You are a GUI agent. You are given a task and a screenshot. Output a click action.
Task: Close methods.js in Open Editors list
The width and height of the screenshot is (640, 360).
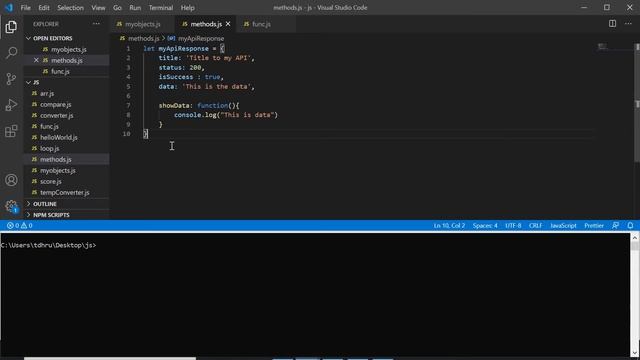[x=36, y=60]
